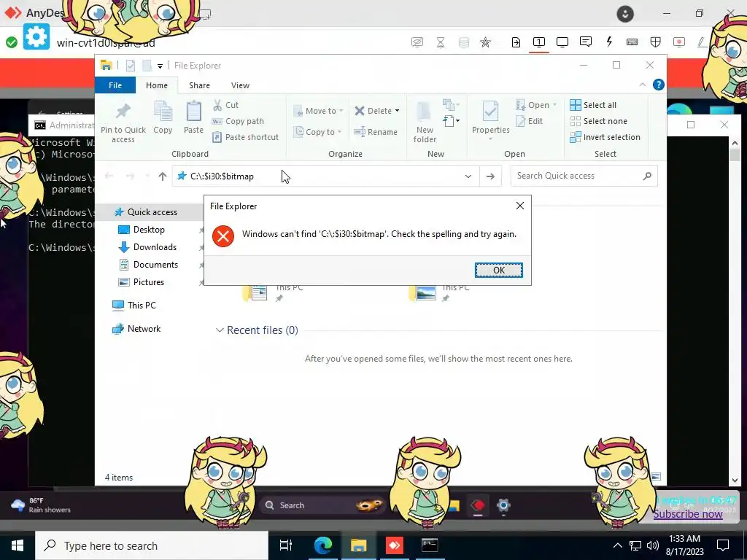The width and height of the screenshot is (747, 560).
Task: Click the AnyDesk display settings monitor icon
Action: pos(562,42)
